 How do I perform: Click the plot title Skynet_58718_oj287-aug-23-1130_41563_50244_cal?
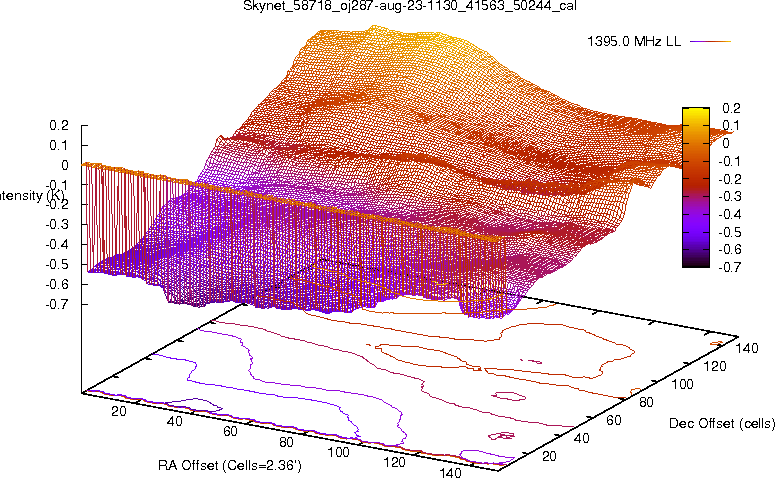click(410, 6)
